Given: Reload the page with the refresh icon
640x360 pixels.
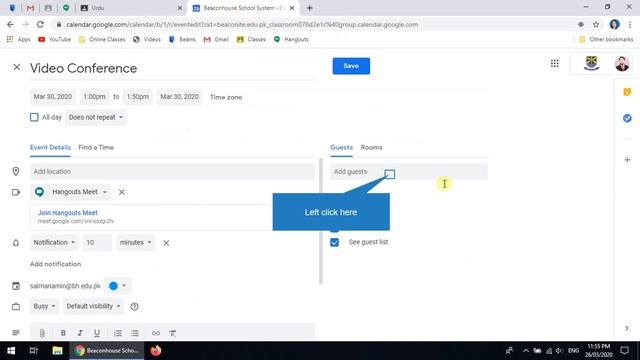Looking at the screenshot, I should coord(40,24).
